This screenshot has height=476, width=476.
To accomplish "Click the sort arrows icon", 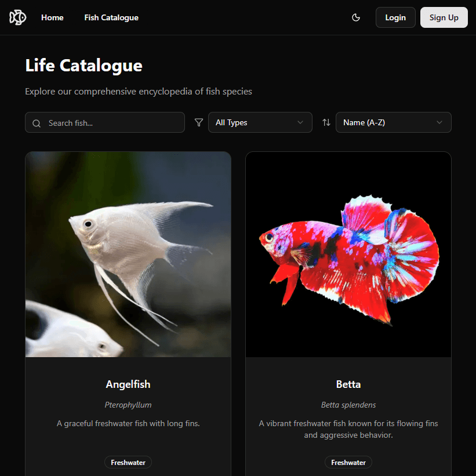I will coord(326,122).
